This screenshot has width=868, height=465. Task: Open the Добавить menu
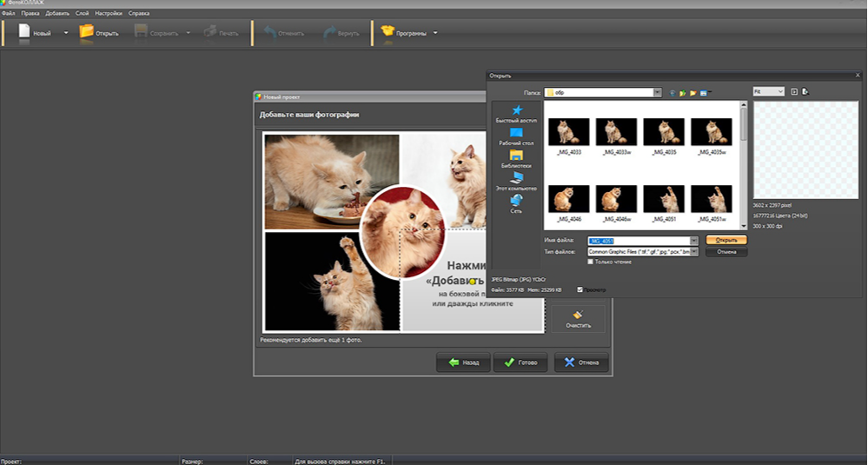(57, 13)
